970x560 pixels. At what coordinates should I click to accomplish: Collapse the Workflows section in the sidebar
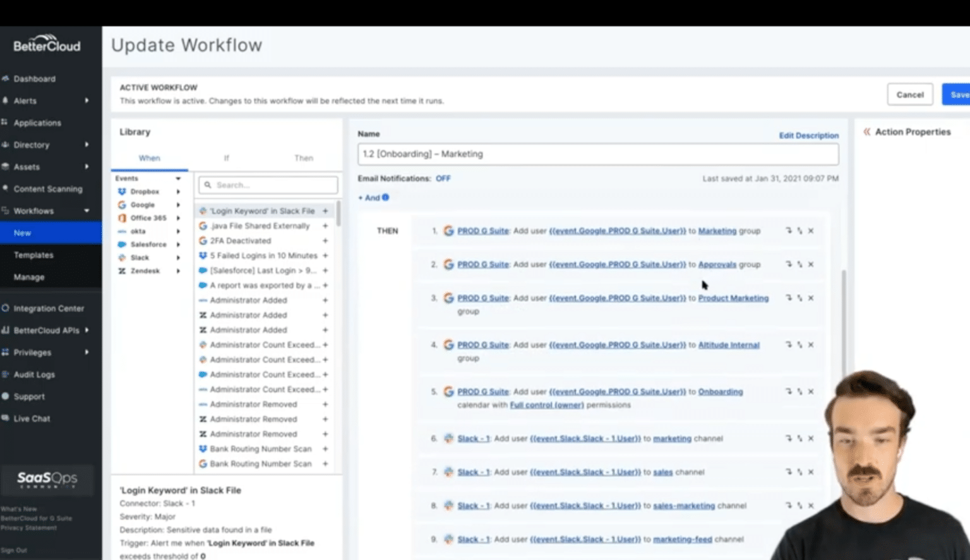pyautogui.click(x=88, y=211)
